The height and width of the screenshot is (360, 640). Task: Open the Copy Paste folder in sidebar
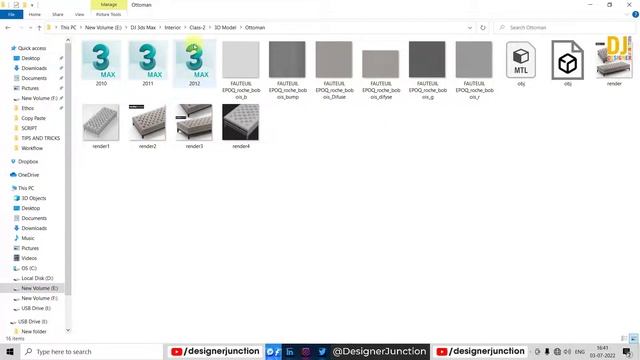[x=33, y=118]
